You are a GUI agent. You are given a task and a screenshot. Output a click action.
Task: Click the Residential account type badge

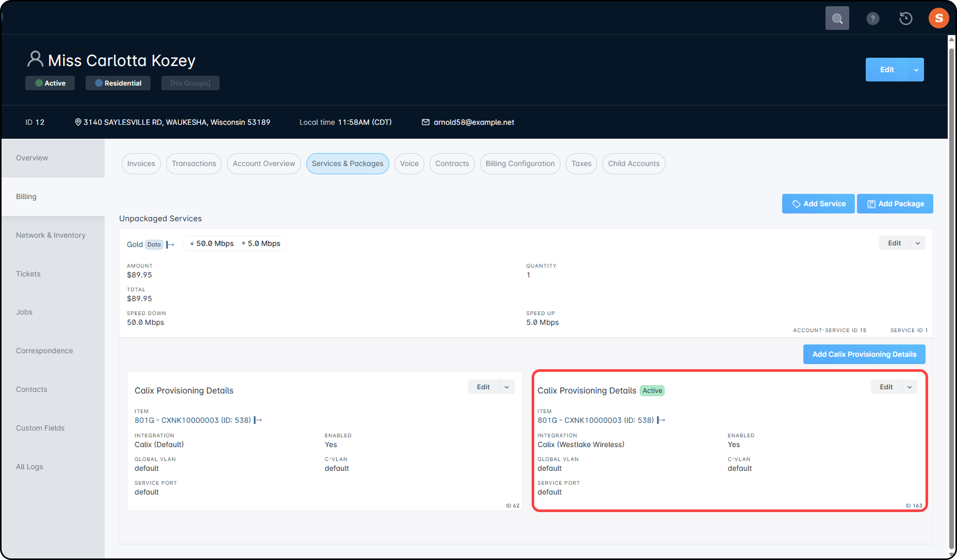click(118, 83)
